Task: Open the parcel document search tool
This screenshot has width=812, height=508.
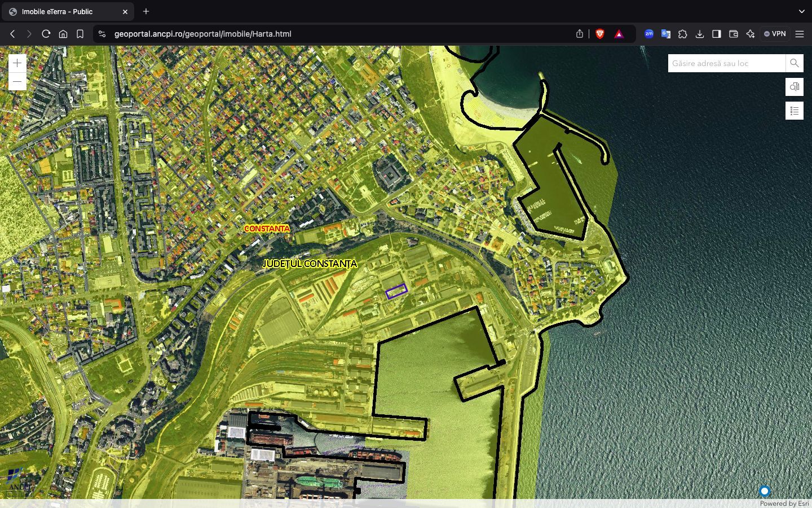Action: 794,87
